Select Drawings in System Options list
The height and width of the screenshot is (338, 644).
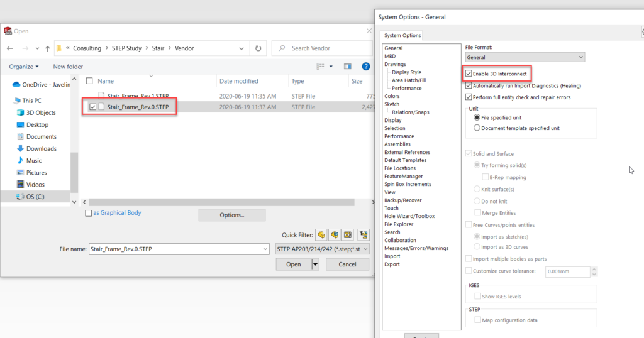pos(395,64)
